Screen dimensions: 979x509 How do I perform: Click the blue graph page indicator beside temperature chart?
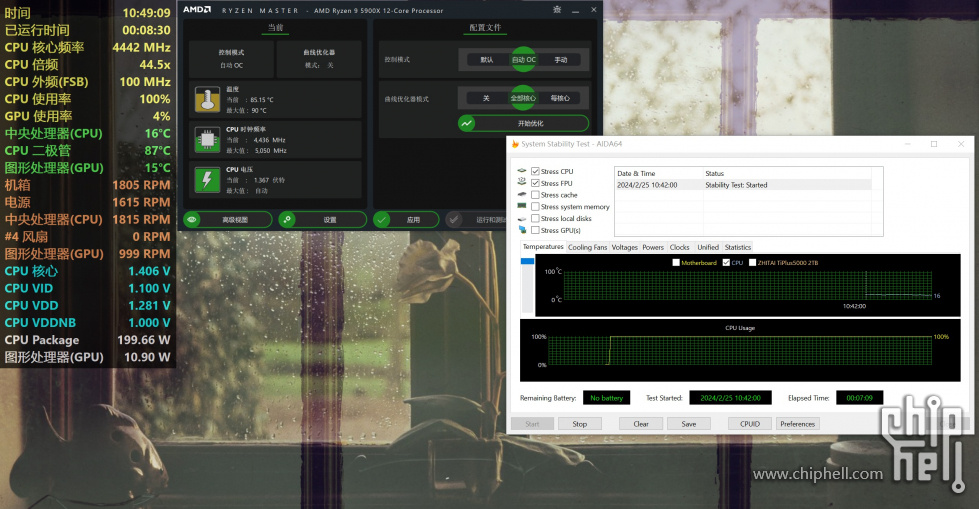(x=528, y=261)
